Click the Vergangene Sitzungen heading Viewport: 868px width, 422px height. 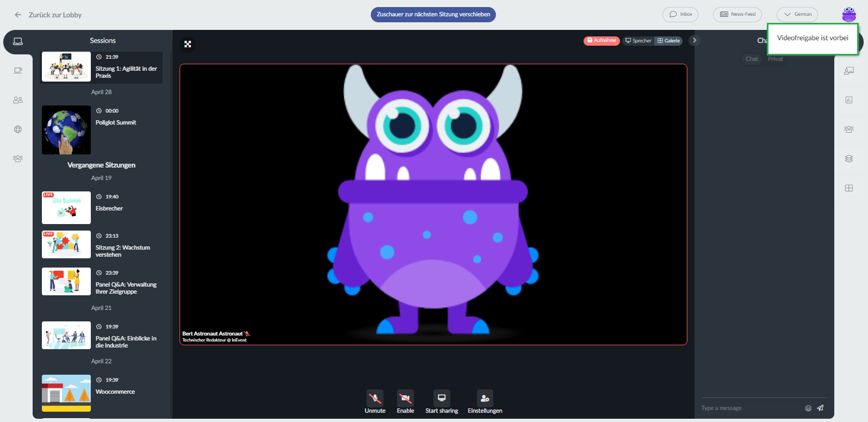(x=101, y=165)
